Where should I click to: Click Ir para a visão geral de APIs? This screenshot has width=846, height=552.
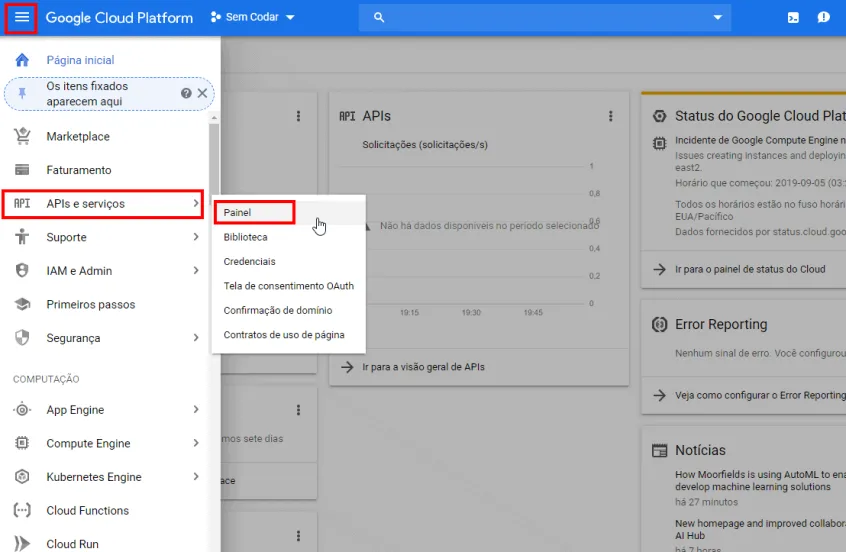coord(423,367)
